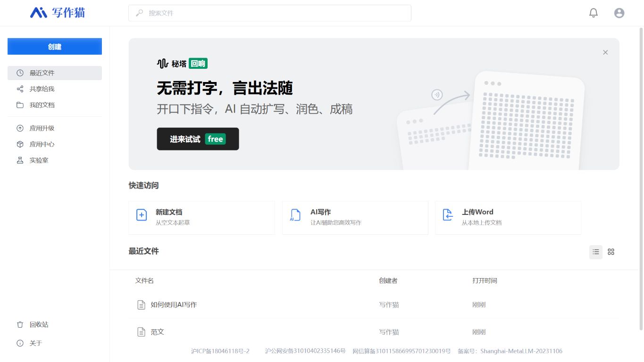Click the 最近文件 heading above file table
Viewport: 644px width, 362px height.
144,251
